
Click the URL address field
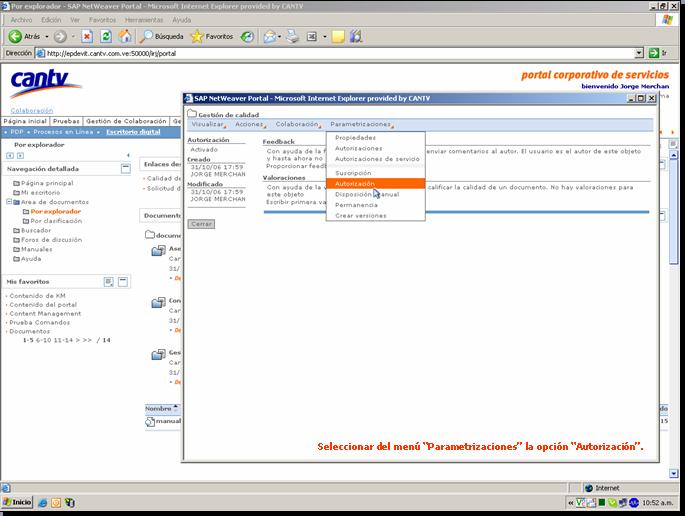[x=335, y=53]
